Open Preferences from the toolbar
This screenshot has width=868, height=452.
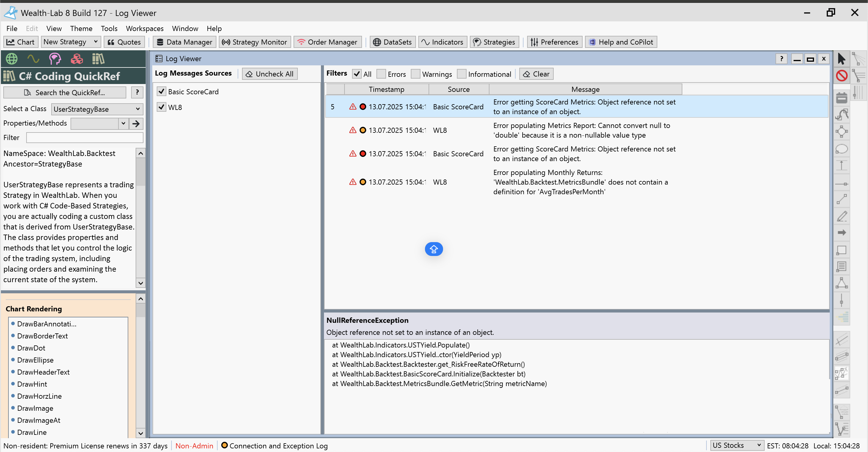point(554,42)
